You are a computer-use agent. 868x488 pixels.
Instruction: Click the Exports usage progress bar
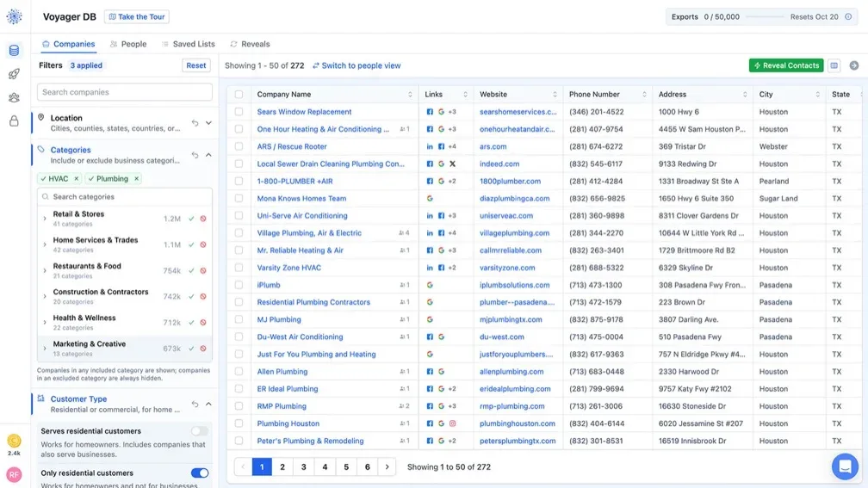765,16
